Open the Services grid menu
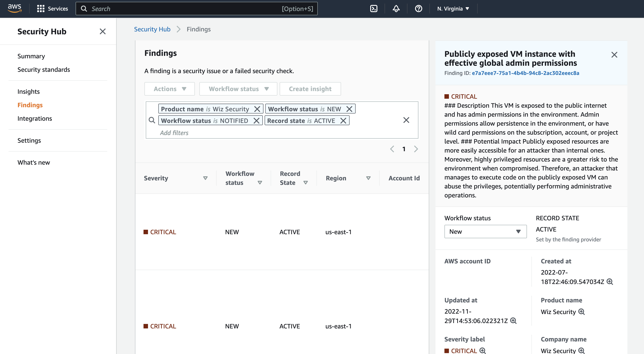The height and width of the screenshot is (354, 644). pos(41,9)
